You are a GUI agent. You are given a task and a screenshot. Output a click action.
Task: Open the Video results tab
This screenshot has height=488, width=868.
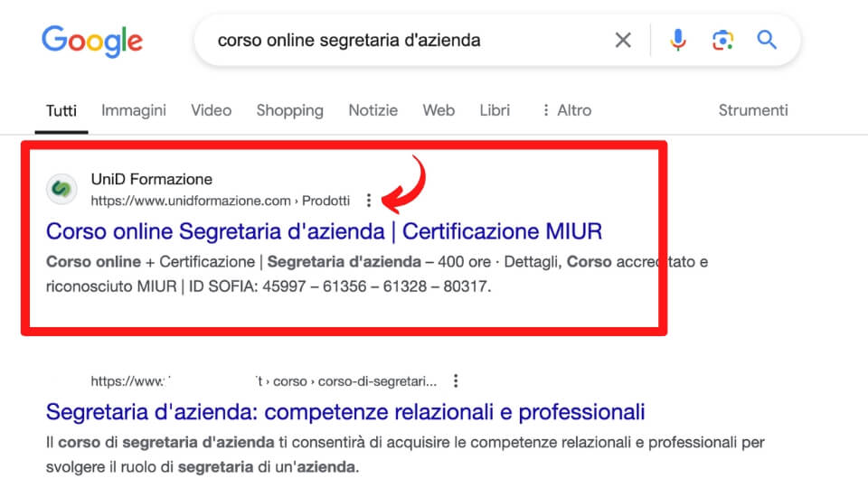[x=211, y=110]
